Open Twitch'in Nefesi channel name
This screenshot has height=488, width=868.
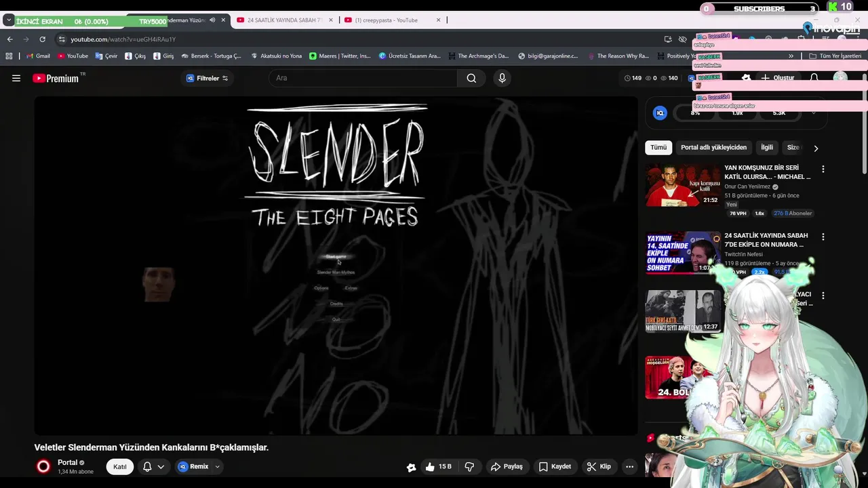pos(743,254)
